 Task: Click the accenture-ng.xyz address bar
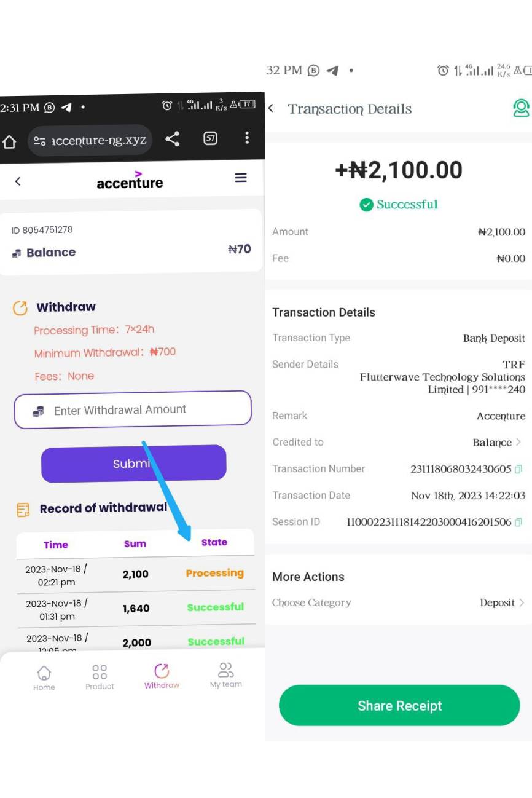pos(90,140)
